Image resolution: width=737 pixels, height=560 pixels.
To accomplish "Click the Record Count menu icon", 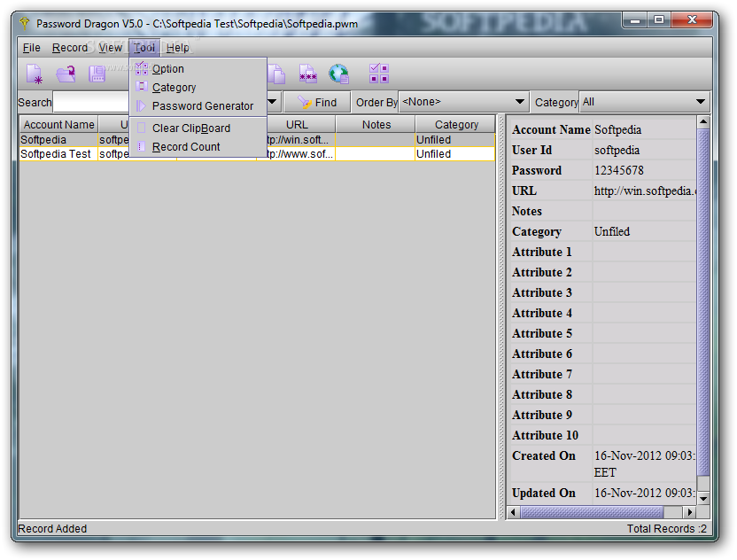I will click(141, 147).
